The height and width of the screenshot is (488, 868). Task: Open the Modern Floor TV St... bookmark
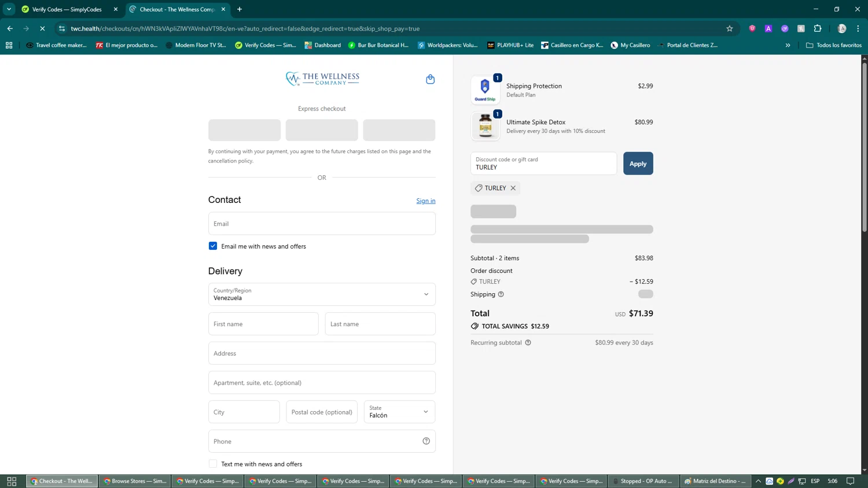pyautogui.click(x=196, y=45)
